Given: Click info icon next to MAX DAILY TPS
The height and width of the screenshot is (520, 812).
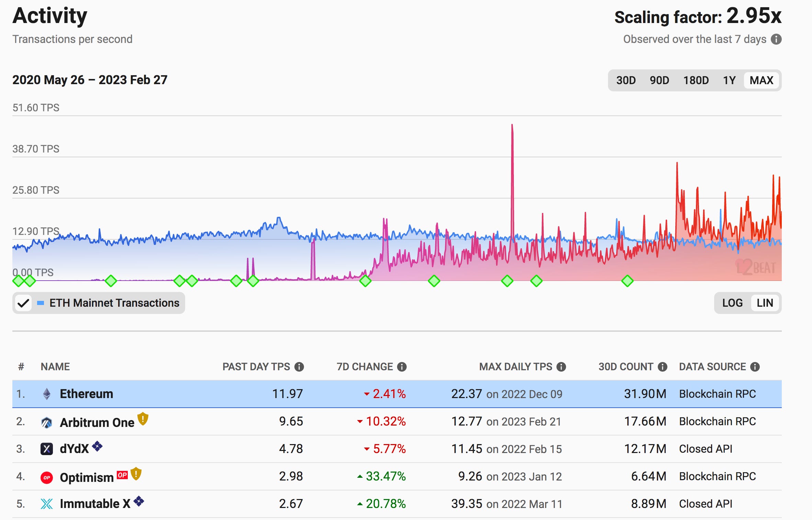Looking at the screenshot, I should tap(561, 367).
